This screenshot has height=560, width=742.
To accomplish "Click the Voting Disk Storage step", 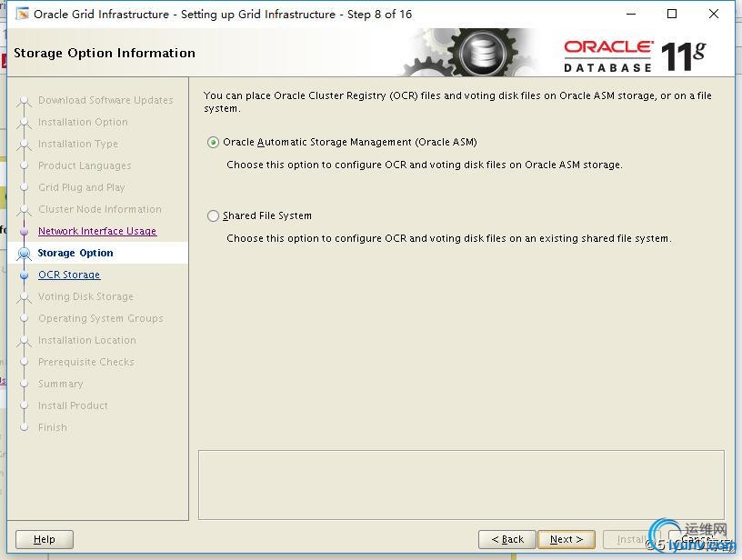I will 85,296.
